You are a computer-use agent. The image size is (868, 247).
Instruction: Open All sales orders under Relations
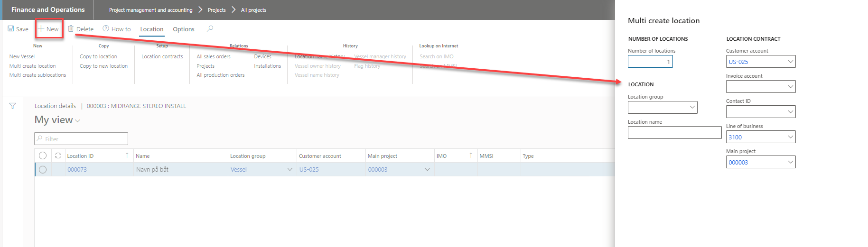pos(214,56)
